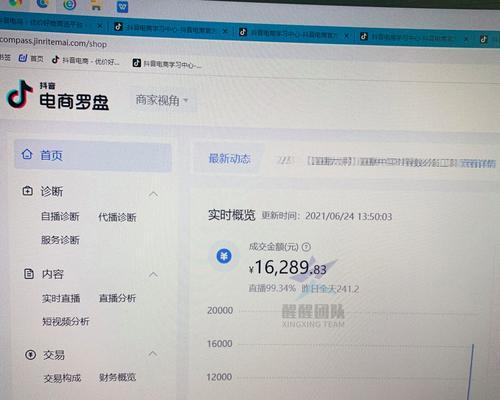Click the help icon next to 成交金额(元)
500x400 pixels.
click(x=306, y=247)
